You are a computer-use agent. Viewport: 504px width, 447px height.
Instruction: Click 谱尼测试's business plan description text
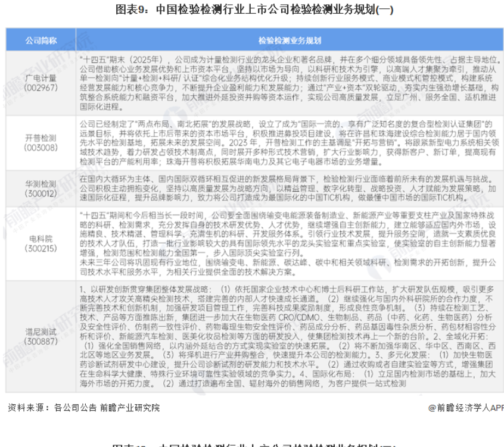(x=288, y=336)
